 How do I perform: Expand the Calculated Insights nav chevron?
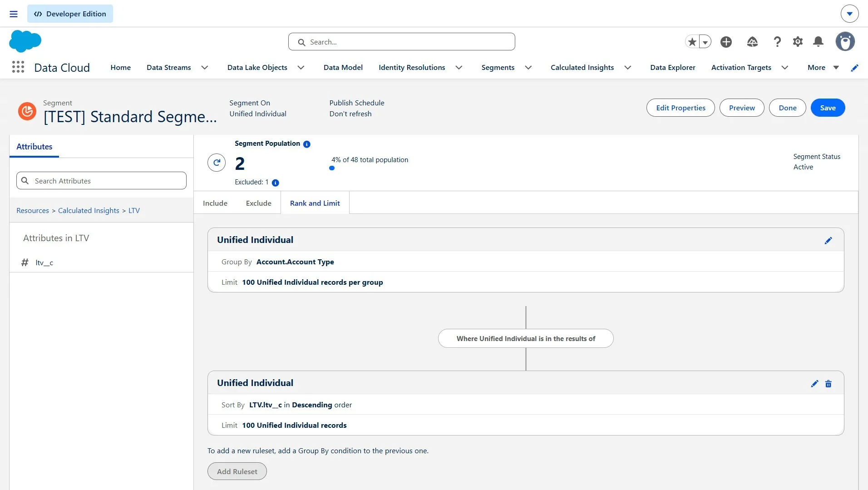click(628, 68)
